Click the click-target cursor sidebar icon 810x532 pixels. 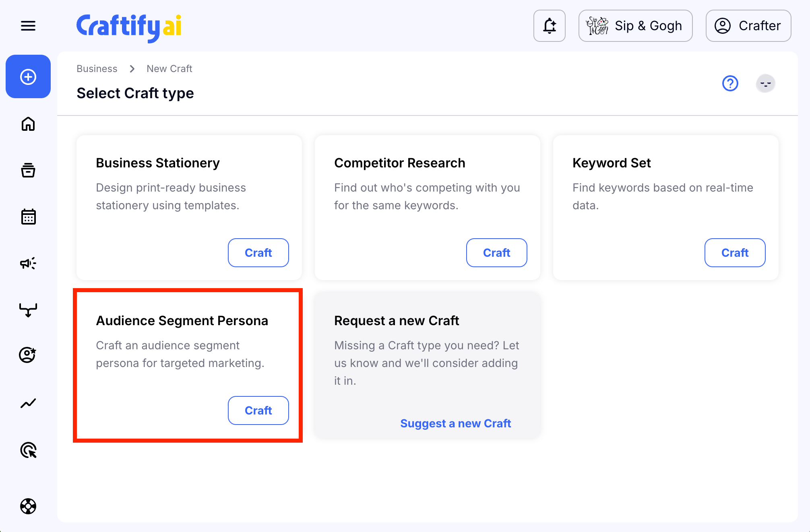coord(28,450)
